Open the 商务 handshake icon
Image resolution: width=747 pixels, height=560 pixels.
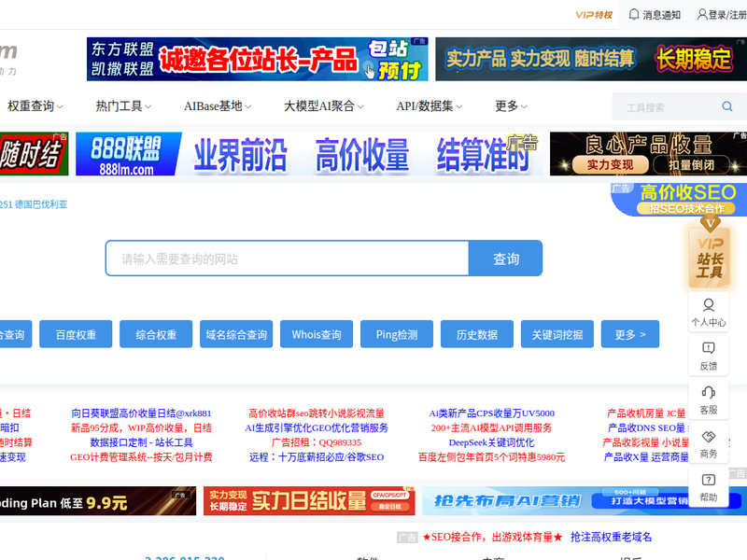click(709, 444)
